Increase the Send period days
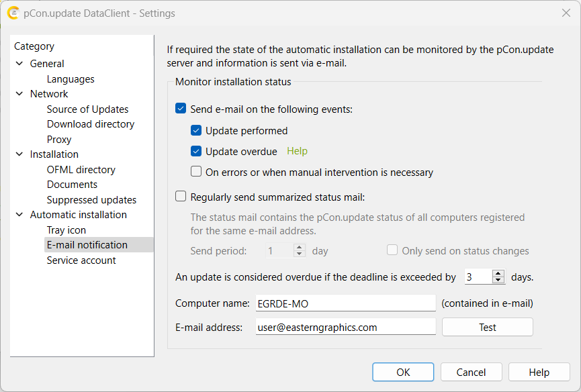Screen dimensions: 581x392 [300, 247]
